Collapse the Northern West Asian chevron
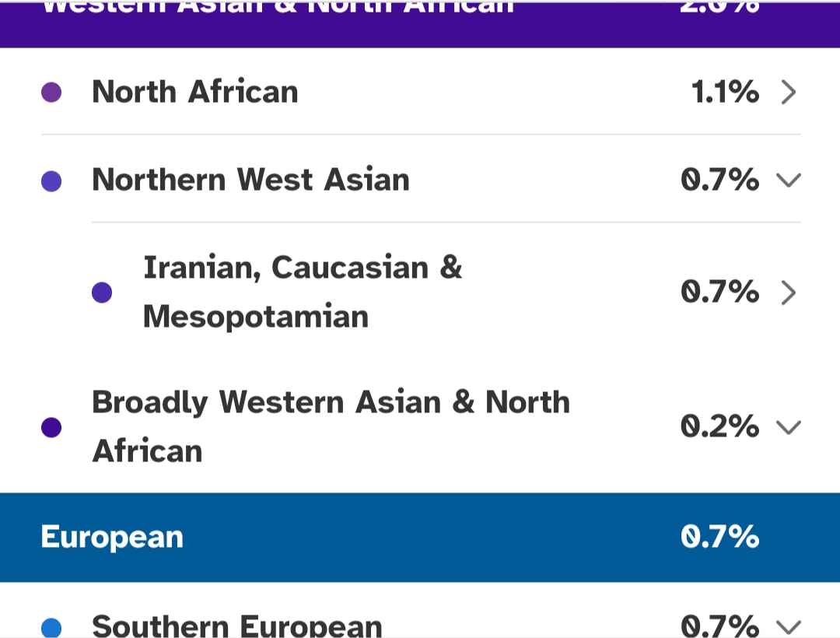840x638 pixels. click(789, 180)
